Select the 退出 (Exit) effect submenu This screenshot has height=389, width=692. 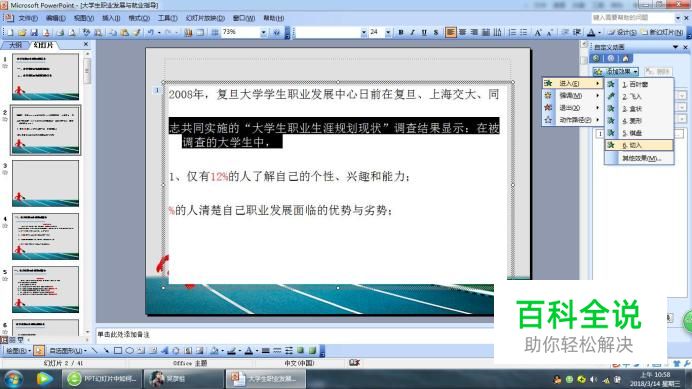point(572,108)
